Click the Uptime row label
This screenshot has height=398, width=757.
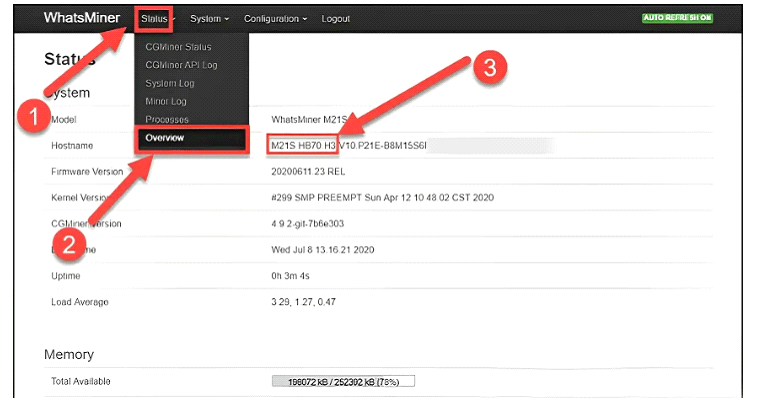point(66,276)
